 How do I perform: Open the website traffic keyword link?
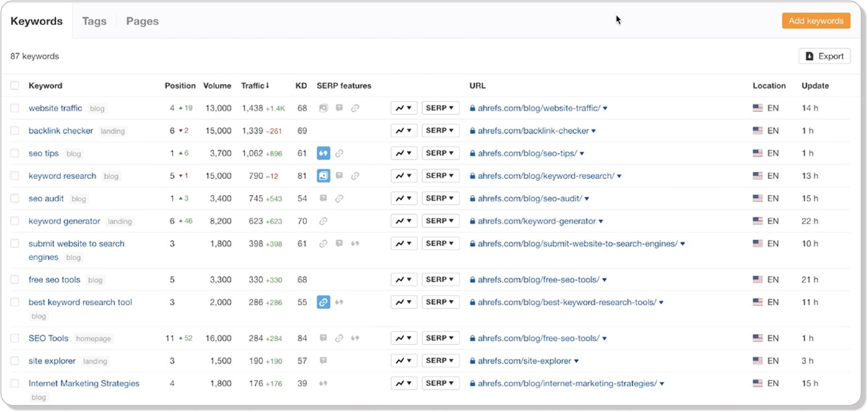pos(55,109)
